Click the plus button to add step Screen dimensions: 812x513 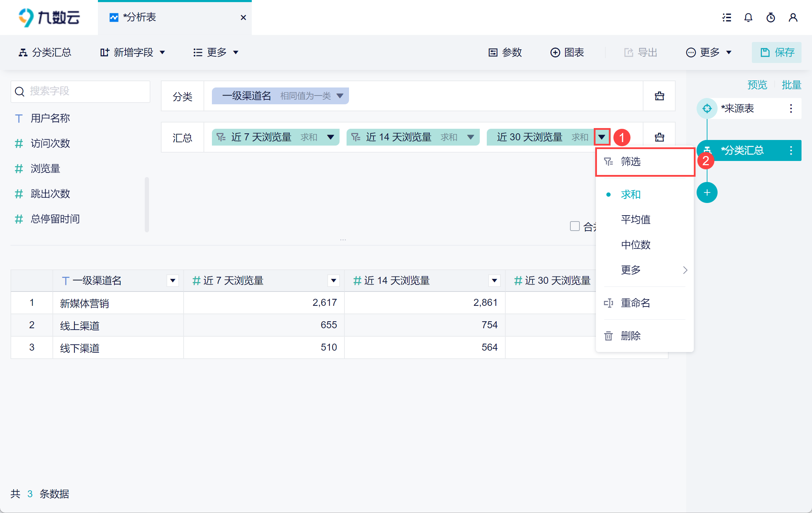point(707,192)
